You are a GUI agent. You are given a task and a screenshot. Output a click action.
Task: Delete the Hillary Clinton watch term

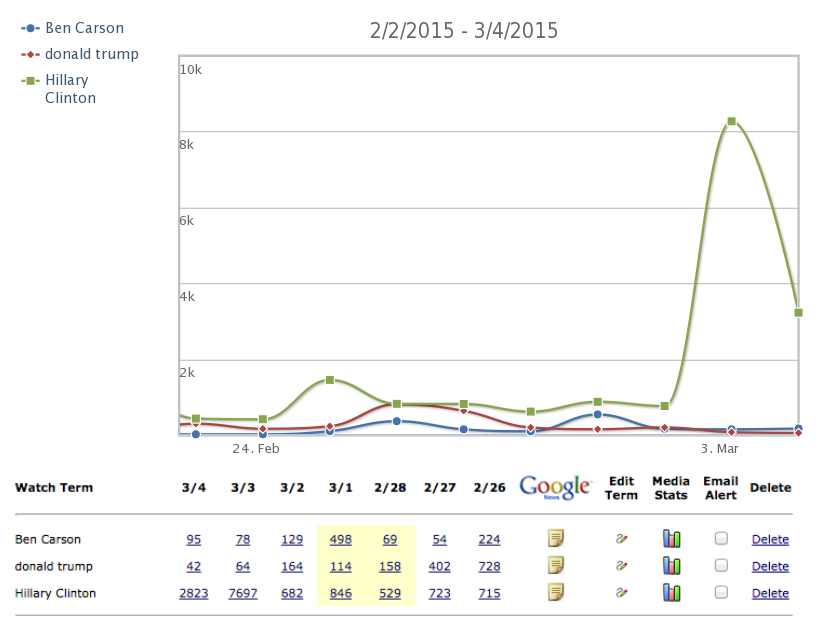[770, 594]
